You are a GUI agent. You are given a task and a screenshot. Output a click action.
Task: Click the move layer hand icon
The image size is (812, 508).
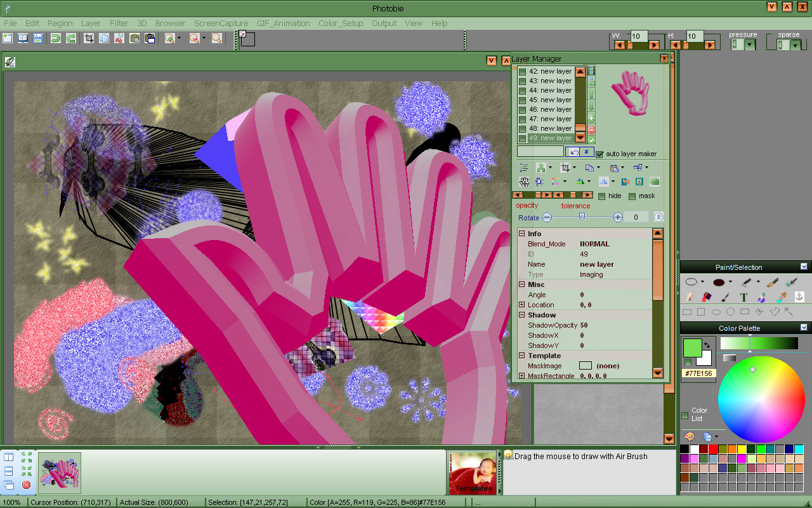pos(524,182)
